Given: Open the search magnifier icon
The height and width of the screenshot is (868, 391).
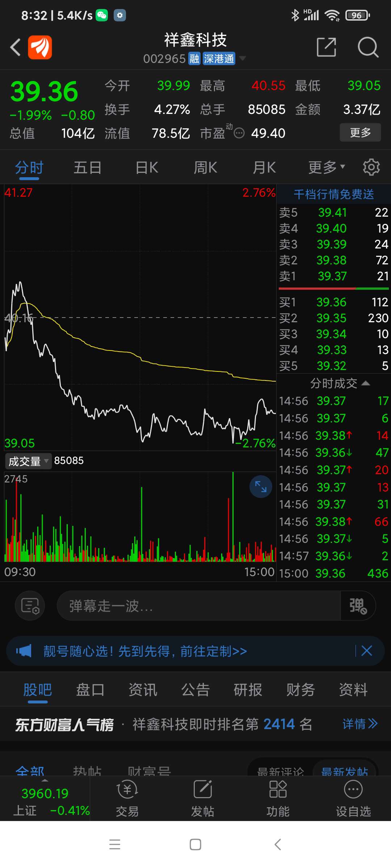Looking at the screenshot, I should 368,47.
